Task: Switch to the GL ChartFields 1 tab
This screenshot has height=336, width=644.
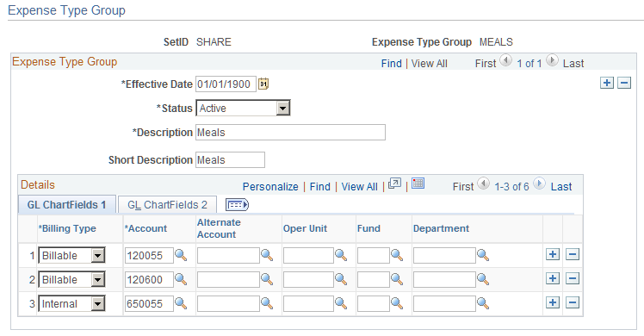Action: pyautogui.click(x=66, y=204)
